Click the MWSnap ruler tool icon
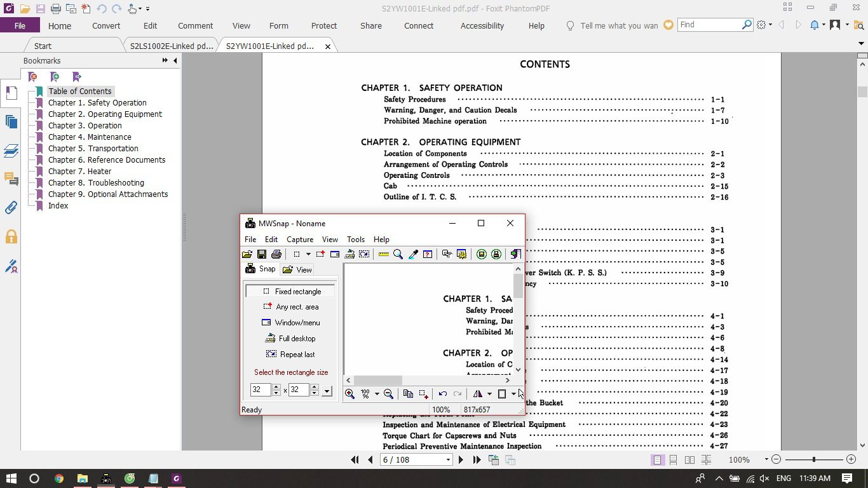Image resolution: width=868 pixels, height=488 pixels. tap(383, 254)
